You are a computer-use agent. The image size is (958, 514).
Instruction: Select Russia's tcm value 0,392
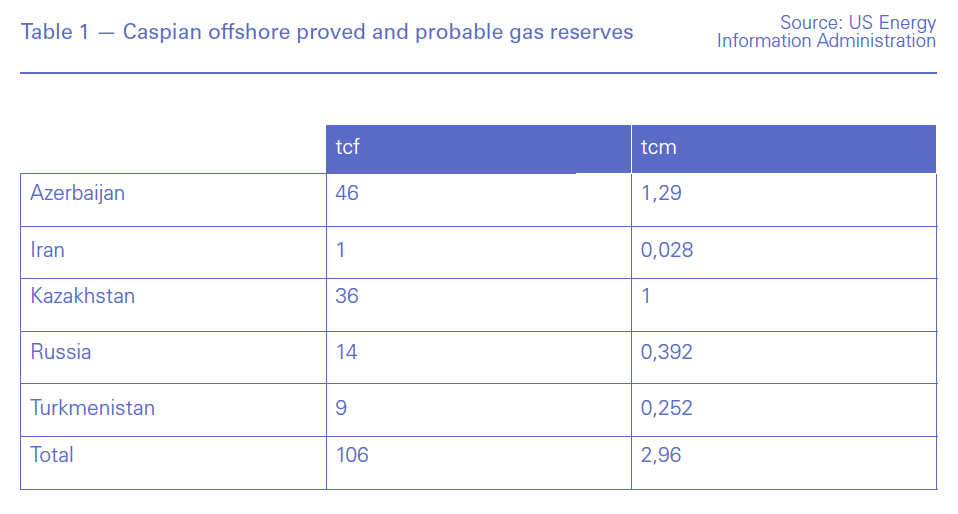coord(667,352)
